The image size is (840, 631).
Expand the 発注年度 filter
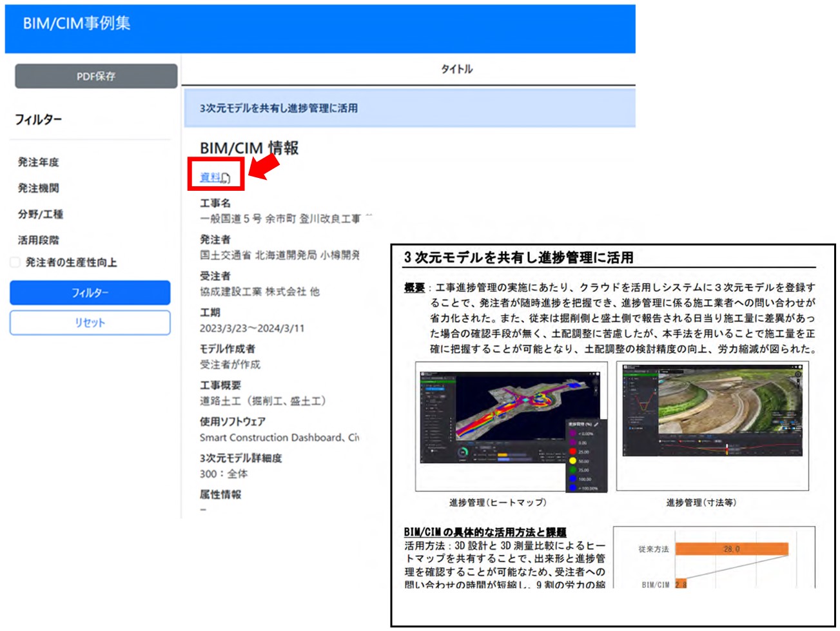[x=38, y=162]
